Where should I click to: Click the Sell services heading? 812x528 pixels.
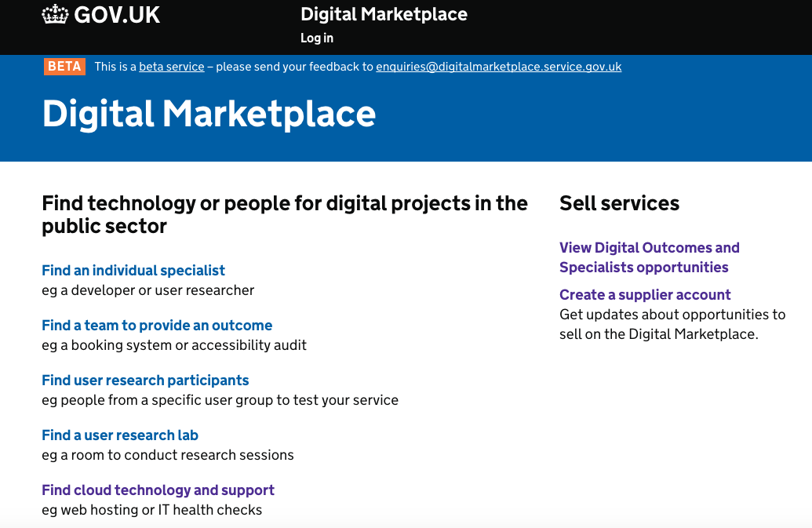click(619, 203)
